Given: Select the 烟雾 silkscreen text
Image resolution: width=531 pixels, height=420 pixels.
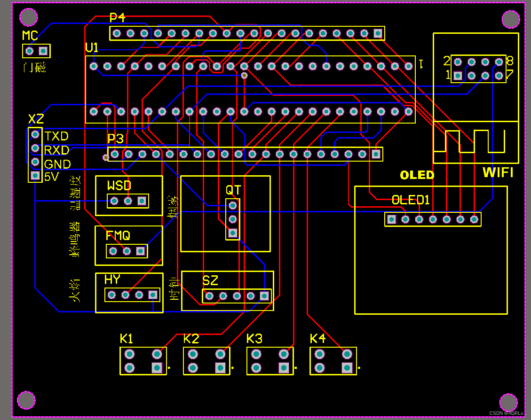Looking at the screenshot, I should point(173,207).
